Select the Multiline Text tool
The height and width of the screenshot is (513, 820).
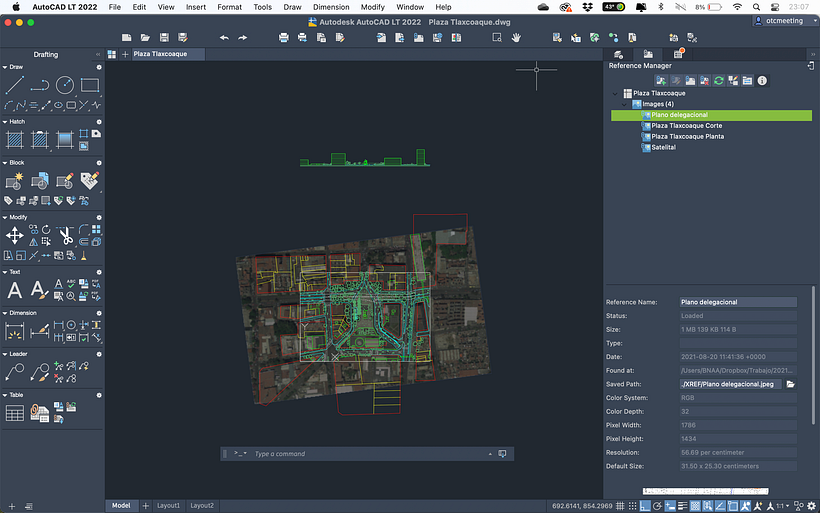coord(15,290)
